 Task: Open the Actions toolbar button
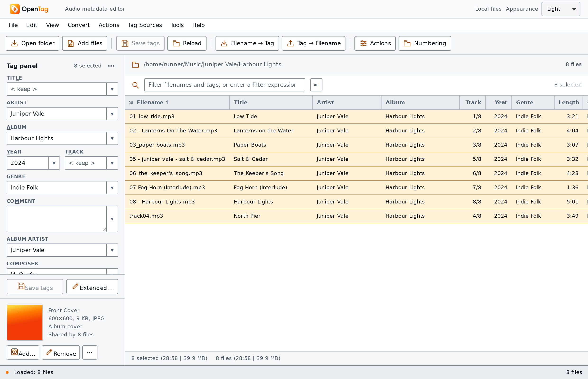click(x=375, y=43)
